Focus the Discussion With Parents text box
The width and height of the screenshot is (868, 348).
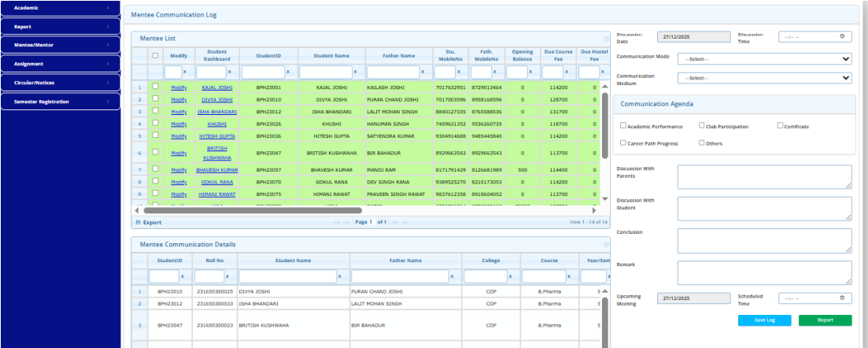pos(764,177)
